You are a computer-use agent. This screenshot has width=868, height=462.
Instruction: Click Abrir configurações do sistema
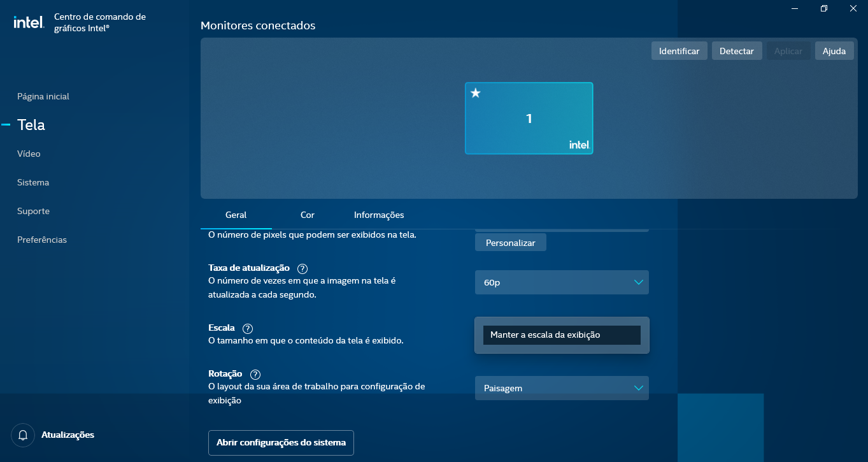[x=281, y=442]
